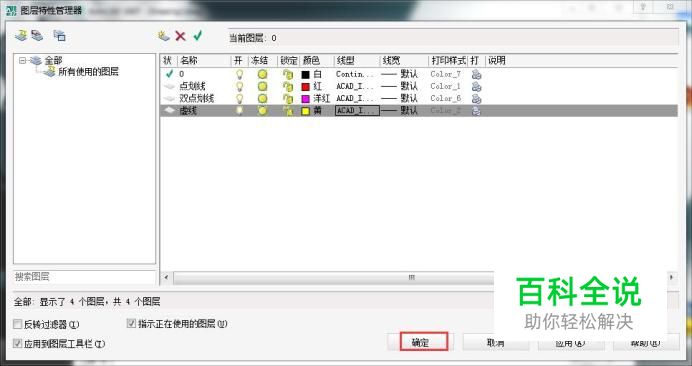This screenshot has width=692, height=366.
Task: Click the 帮助 button
Action: click(646, 342)
